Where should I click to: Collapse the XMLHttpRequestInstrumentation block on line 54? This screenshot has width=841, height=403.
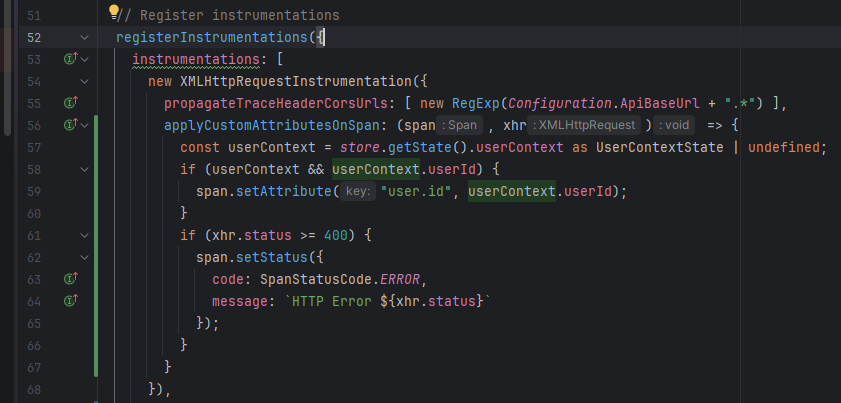click(x=85, y=82)
